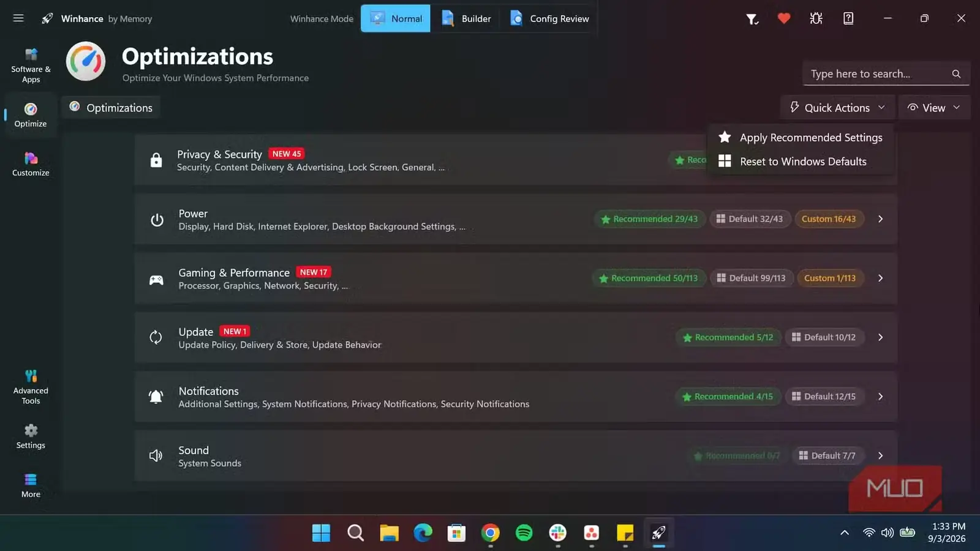Click the speaker icon of the Sound row
This screenshot has height=551, width=980.
(156, 455)
